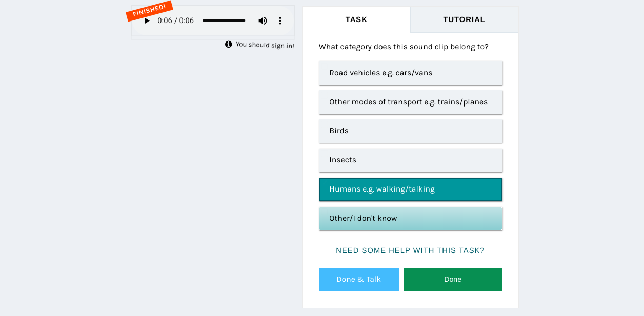The height and width of the screenshot is (316, 644).
Task: Click the Done & Talk button
Action: tap(359, 280)
